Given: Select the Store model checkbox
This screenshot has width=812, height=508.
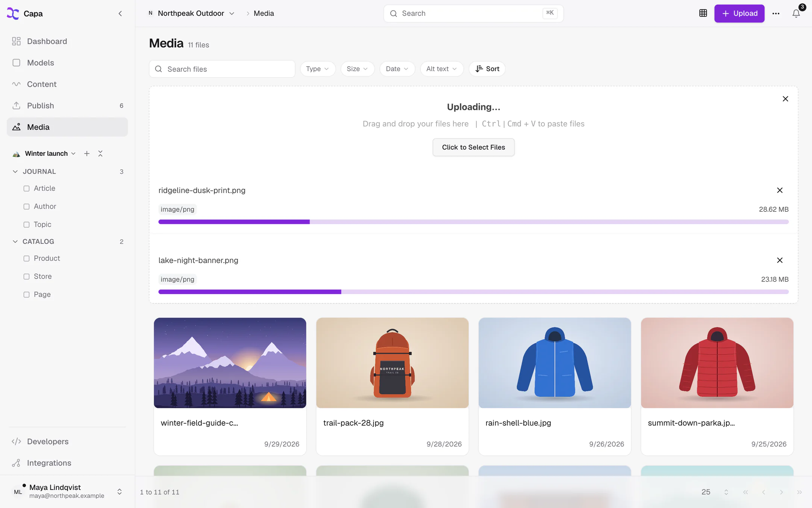Looking at the screenshot, I should [x=26, y=277].
